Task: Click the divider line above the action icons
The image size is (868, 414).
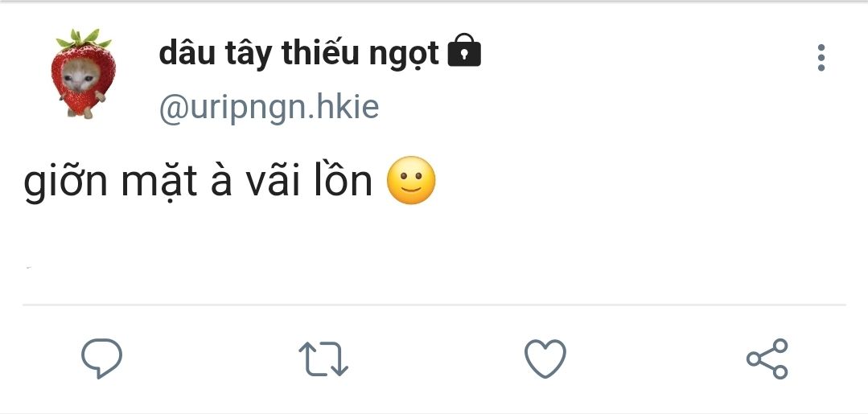Action: click(434, 305)
